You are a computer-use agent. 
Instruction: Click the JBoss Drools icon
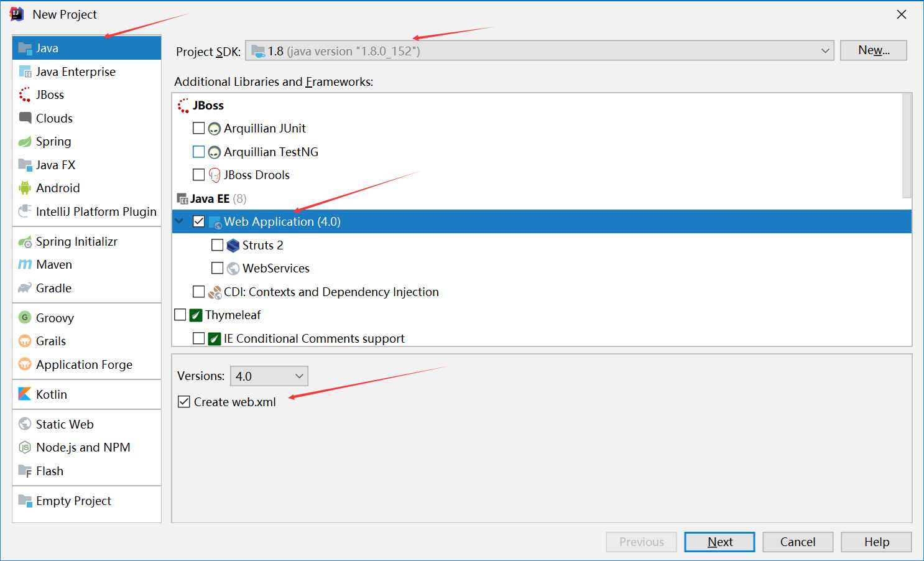(215, 175)
